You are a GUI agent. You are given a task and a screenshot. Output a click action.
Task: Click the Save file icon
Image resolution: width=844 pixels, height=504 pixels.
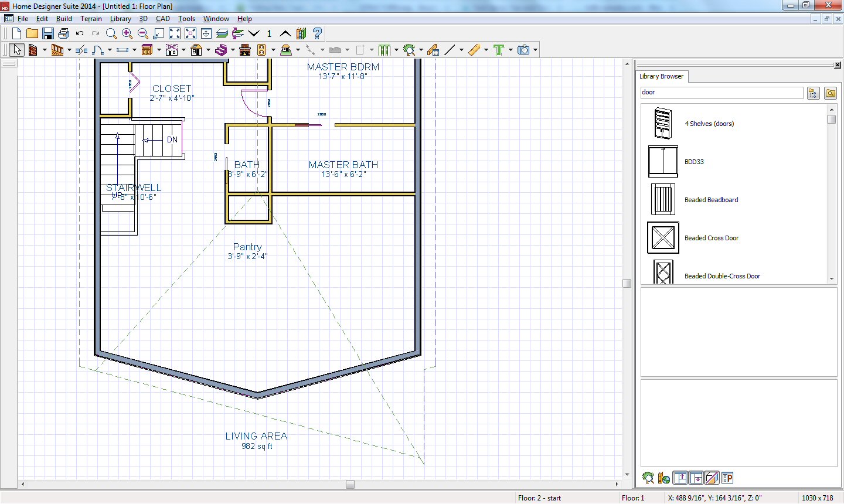point(48,33)
